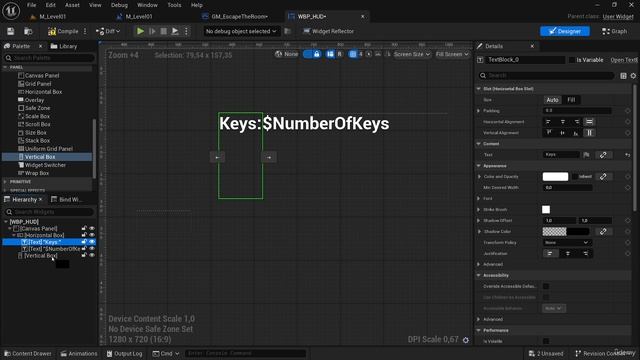Screen dimensions: 640x360
Task: Collapse the Panel palette category
Action: tap(5, 67)
